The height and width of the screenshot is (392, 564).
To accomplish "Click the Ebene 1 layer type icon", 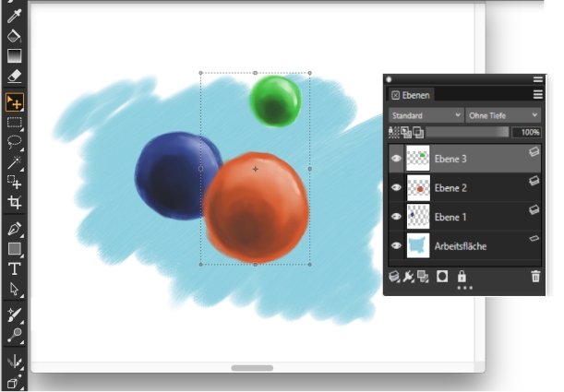I will click(x=534, y=209).
